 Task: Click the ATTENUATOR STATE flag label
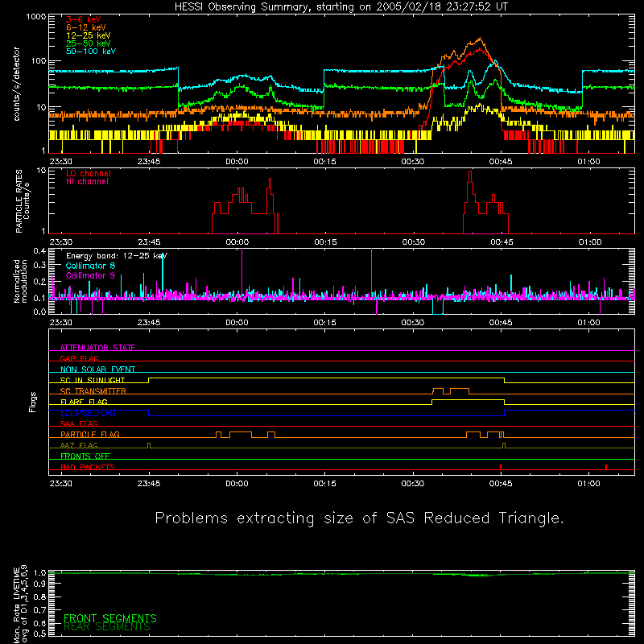[97, 348]
